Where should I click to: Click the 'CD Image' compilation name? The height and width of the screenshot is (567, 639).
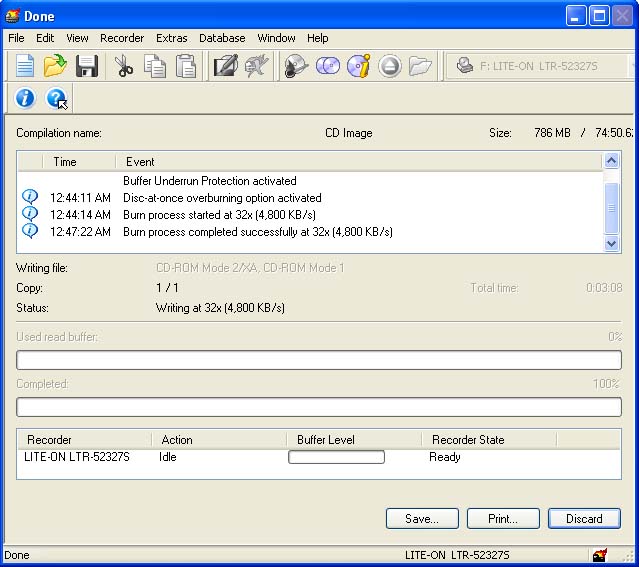coord(349,133)
